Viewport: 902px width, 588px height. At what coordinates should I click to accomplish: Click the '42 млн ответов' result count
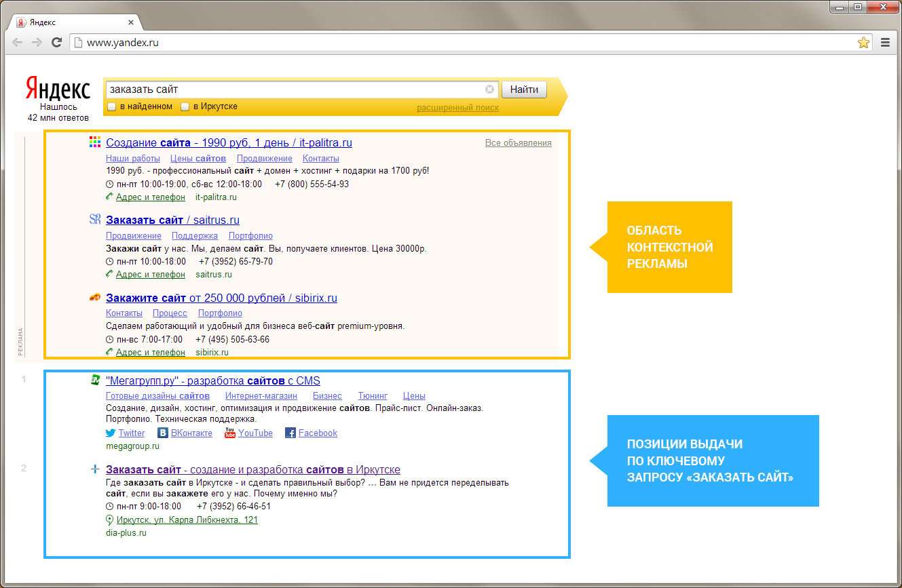point(58,117)
